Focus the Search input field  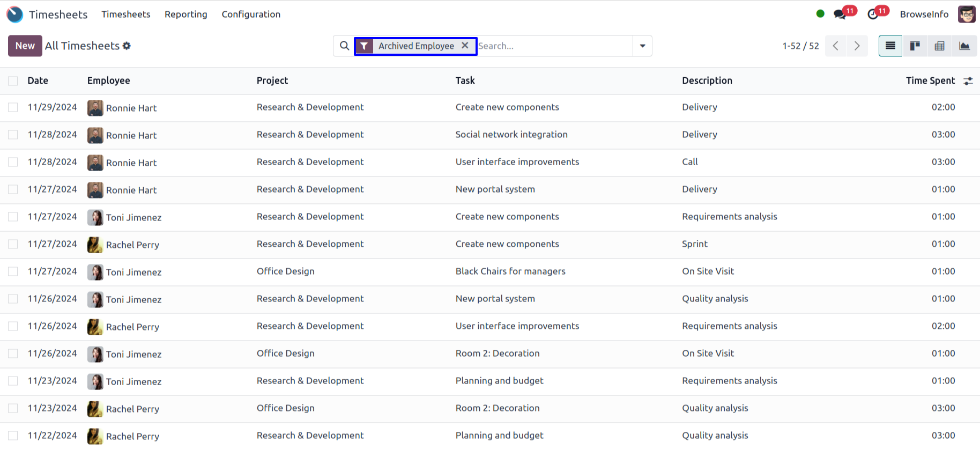552,46
